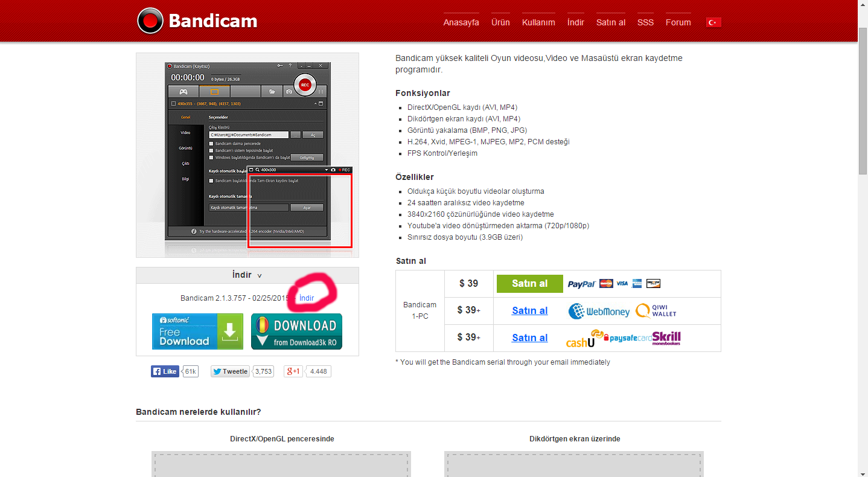Viewport: 868px width, 477px height.
Task: Click the cashU payment logo
Action: (x=585, y=339)
